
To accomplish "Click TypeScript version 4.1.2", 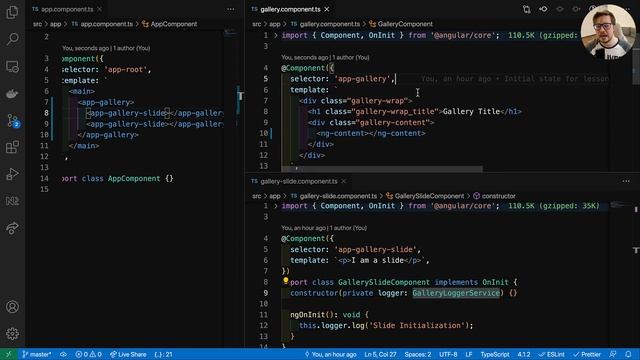I will click(524, 354).
